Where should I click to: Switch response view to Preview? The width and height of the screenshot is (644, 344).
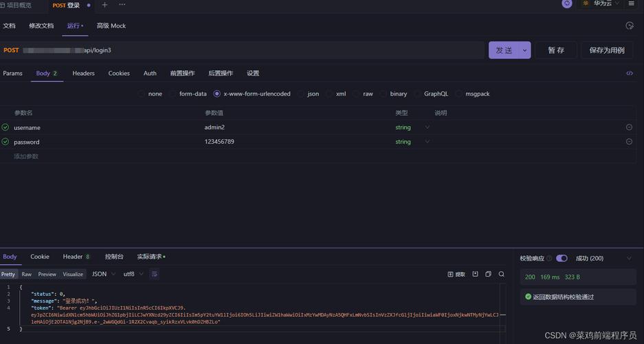pos(47,274)
